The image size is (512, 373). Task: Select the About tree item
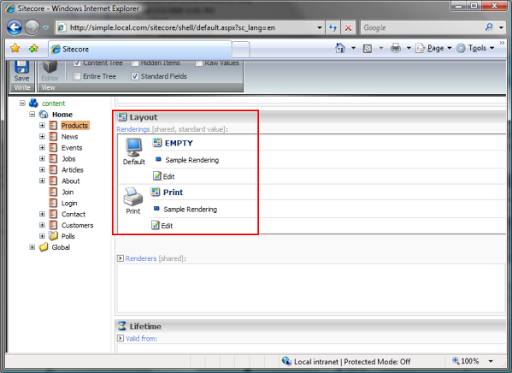click(x=71, y=181)
